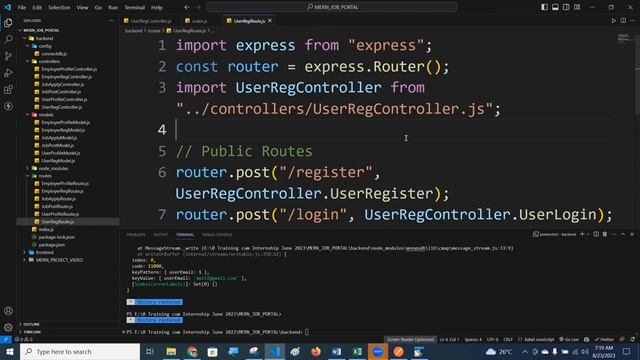Change Spaces: 4 indentation setting

[473, 340]
